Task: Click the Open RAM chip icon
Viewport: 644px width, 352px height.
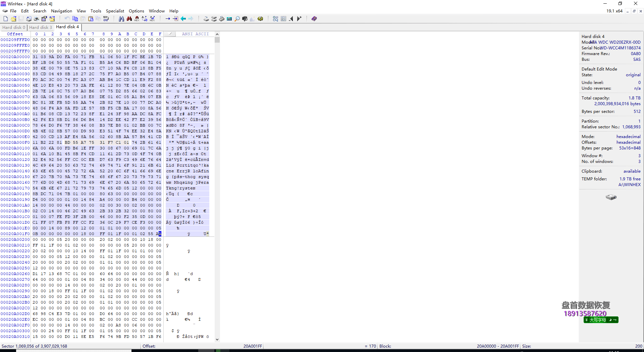Action: 222,19
